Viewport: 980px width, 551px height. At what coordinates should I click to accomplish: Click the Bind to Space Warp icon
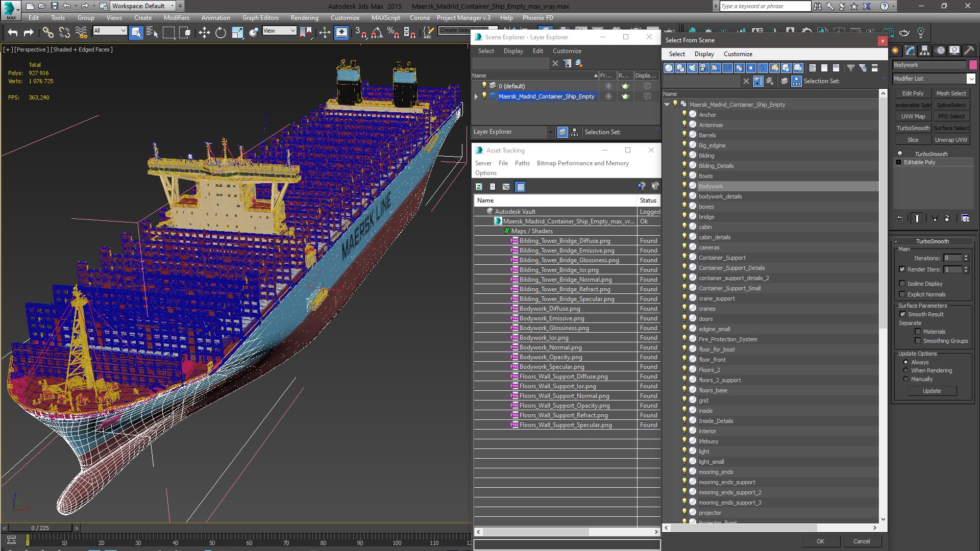click(x=81, y=33)
